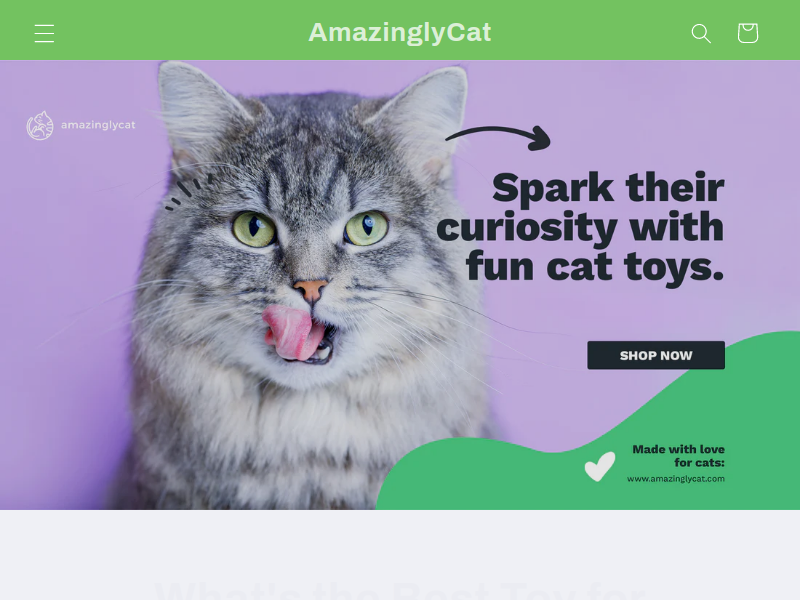The height and width of the screenshot is (600, 800).
Task: Click the "Made with love for cats" text
Action: [x=678, y=456]
